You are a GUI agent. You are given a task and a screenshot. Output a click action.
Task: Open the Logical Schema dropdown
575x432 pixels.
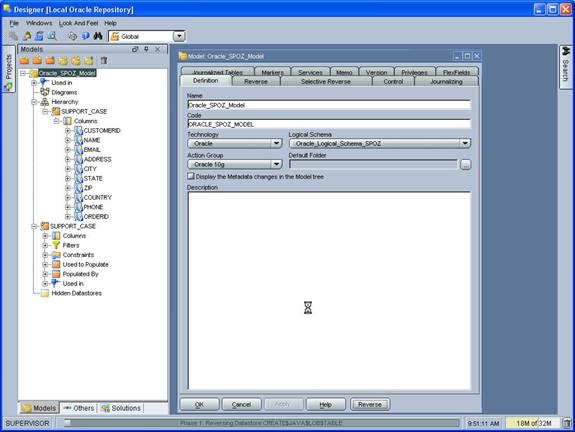[465, 143]
